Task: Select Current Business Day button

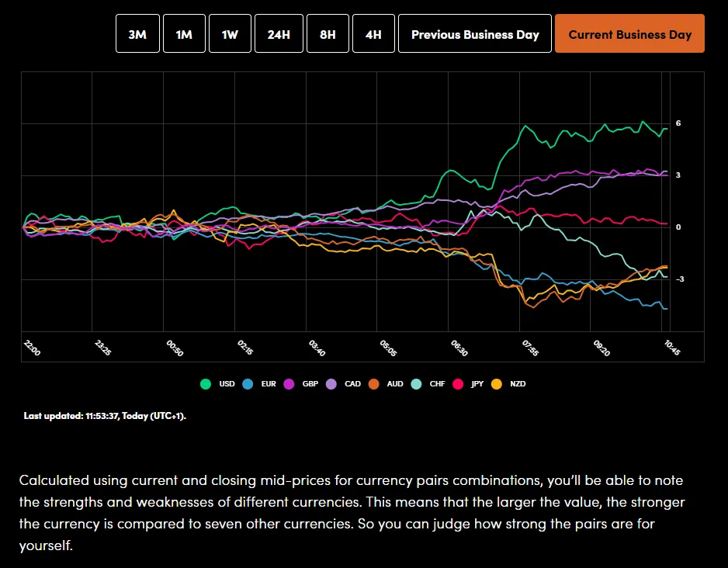Action: [x=629, y=34]
